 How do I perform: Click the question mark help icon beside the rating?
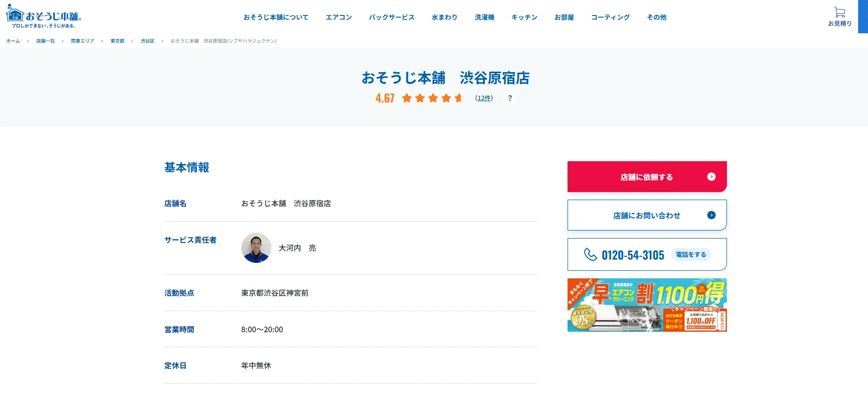[x=510, y=98]
